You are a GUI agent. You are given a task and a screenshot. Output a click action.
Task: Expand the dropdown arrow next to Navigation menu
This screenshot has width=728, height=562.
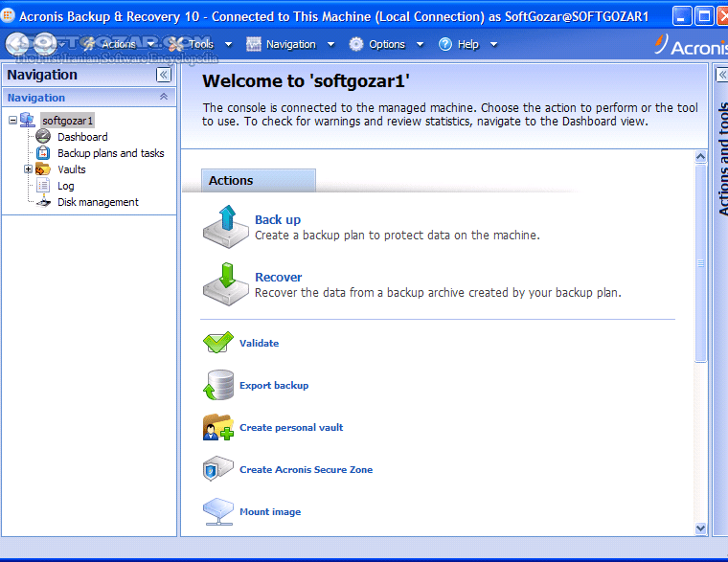tap(331, 45)
